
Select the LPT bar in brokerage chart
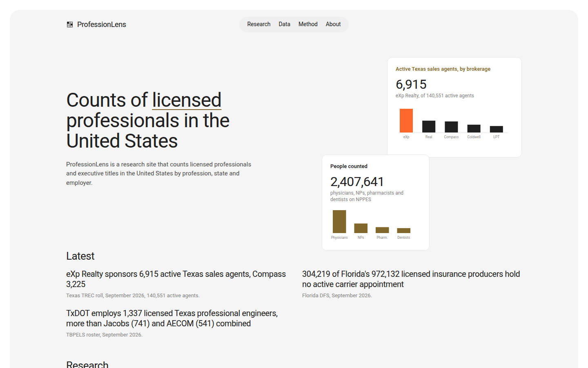pos(497,129)
